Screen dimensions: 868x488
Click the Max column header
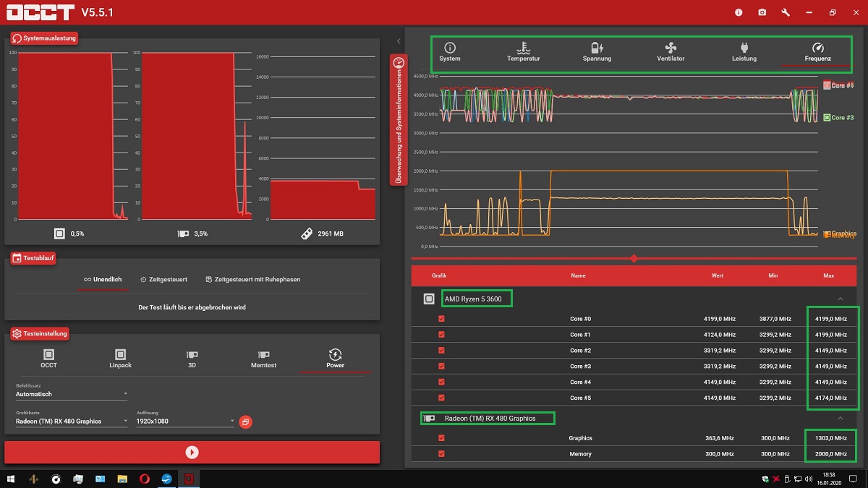coord(829,275)
